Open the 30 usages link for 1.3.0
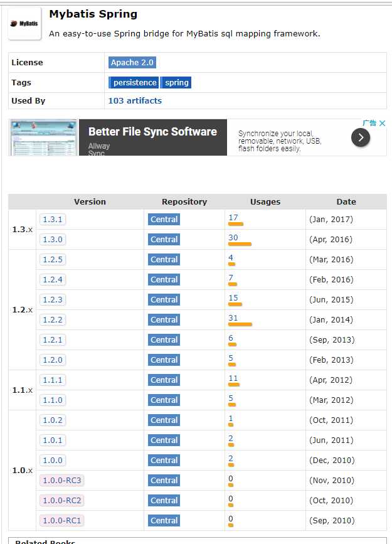 233,238
